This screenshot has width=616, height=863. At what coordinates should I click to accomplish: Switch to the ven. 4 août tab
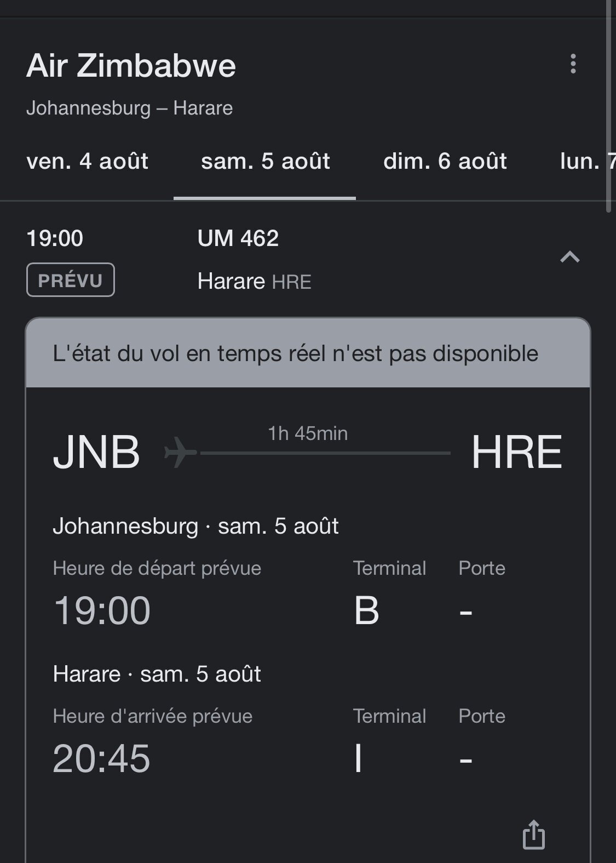(87, 162)
